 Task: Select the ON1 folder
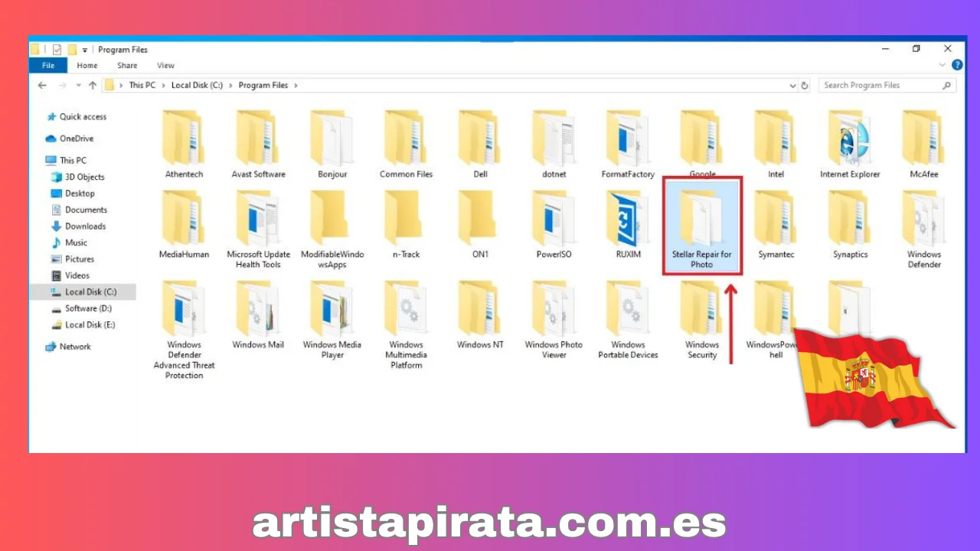pyautogui.click(x=480, y=226)
